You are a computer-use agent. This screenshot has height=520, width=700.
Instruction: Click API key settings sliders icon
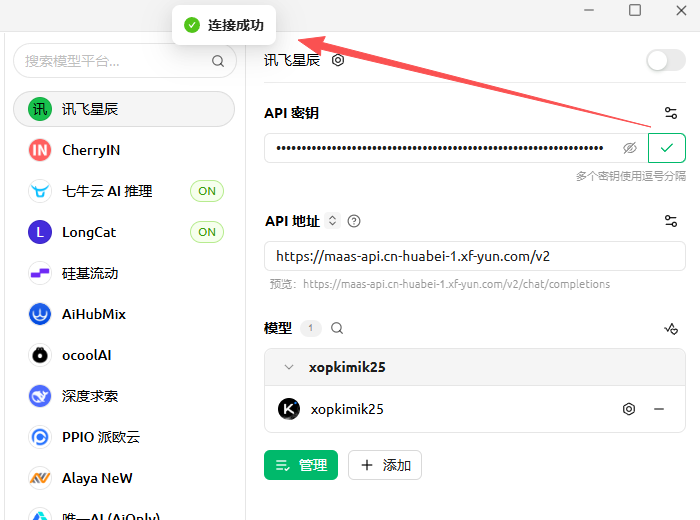671,113
